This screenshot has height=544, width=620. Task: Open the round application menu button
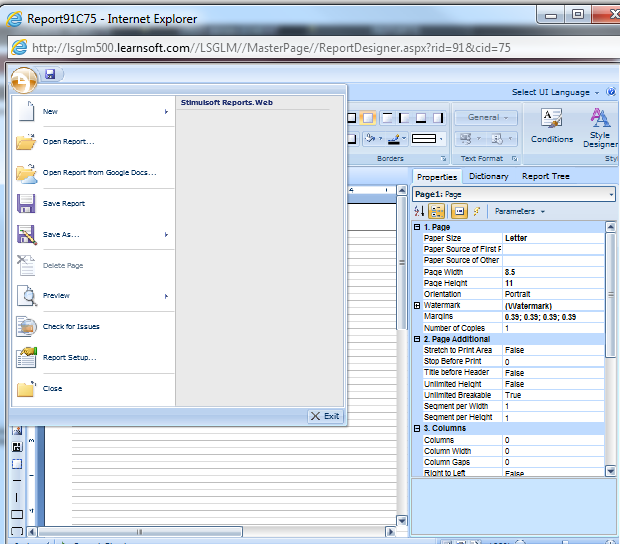click(24, 80)
